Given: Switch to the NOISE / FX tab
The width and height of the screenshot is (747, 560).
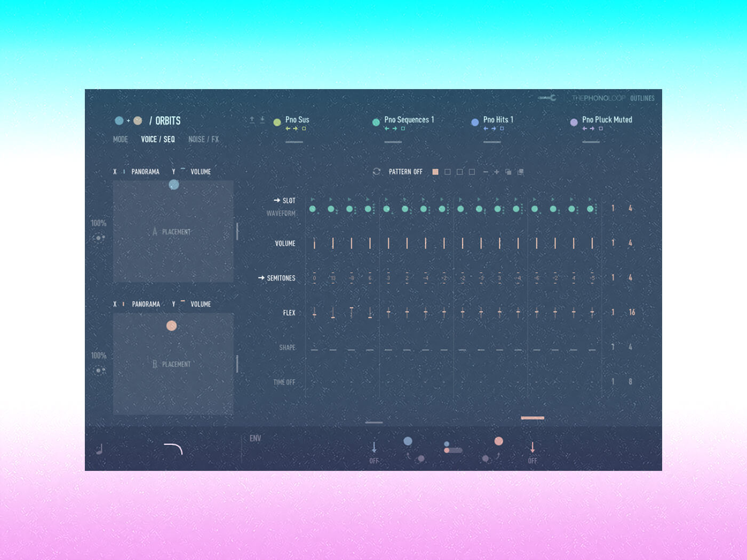Looking at the screenshot, I should (x=204, y=139).
